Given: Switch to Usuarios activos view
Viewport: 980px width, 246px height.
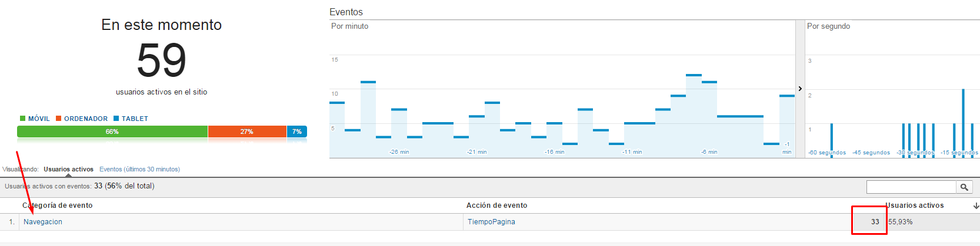Looking at the screenshot, I should pos(68,169).
